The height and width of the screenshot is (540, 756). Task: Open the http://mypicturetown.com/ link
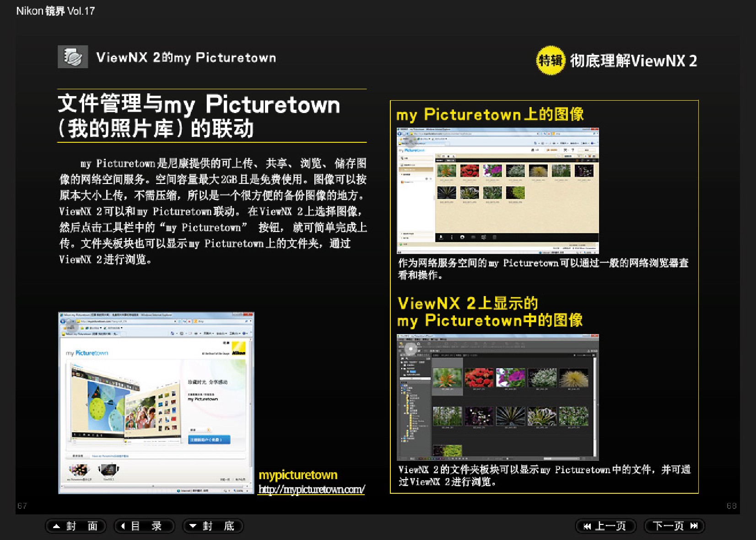(x=312, y=489)
